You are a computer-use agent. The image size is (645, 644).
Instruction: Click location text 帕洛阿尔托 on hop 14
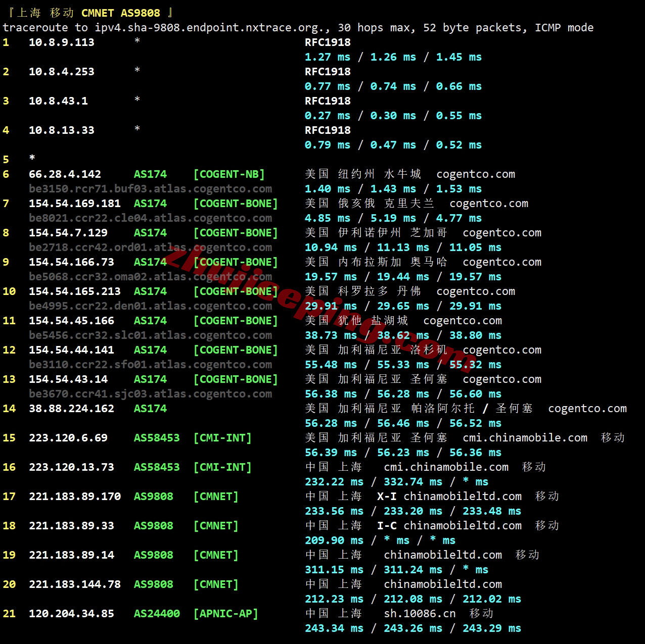pyautogui.click(x=443, y=409)
